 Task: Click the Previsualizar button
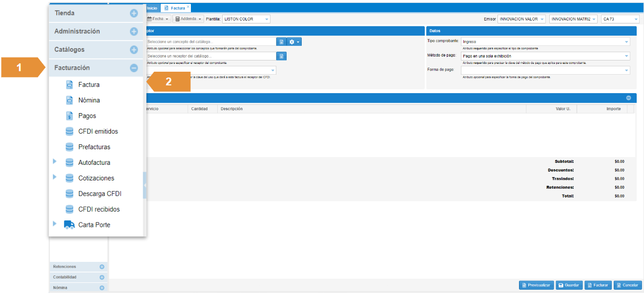point(536,285)
